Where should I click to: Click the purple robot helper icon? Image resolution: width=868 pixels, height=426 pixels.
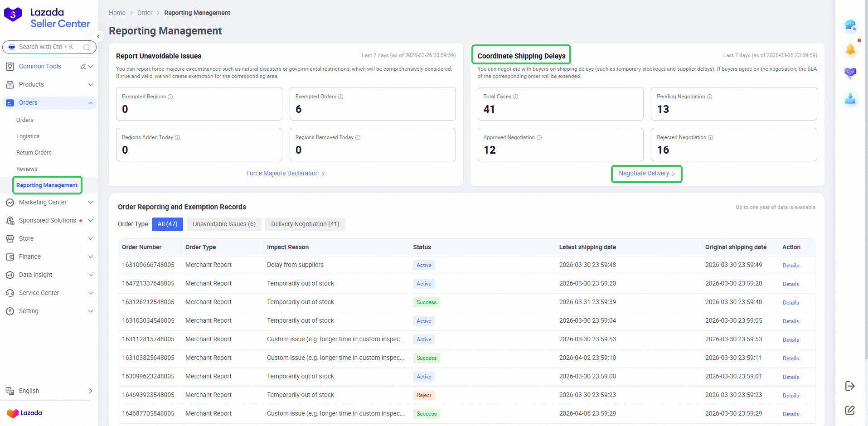click(x=850, y=73)
